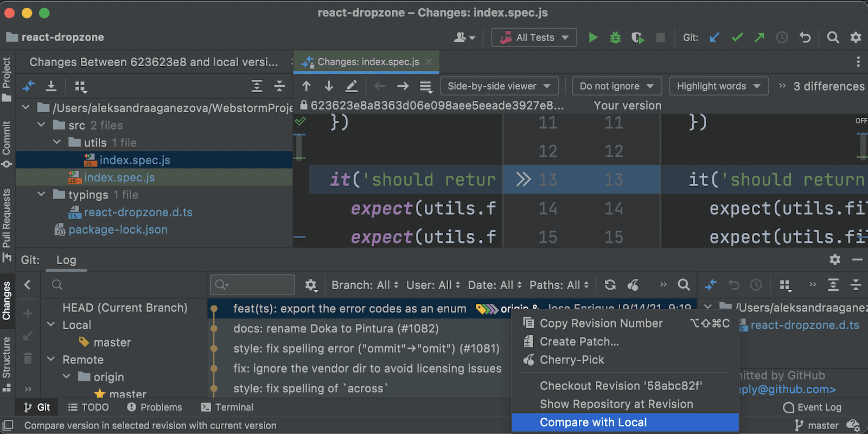Choose Create Patch… menu item
The image size is (868, 434).
(626, 341)
